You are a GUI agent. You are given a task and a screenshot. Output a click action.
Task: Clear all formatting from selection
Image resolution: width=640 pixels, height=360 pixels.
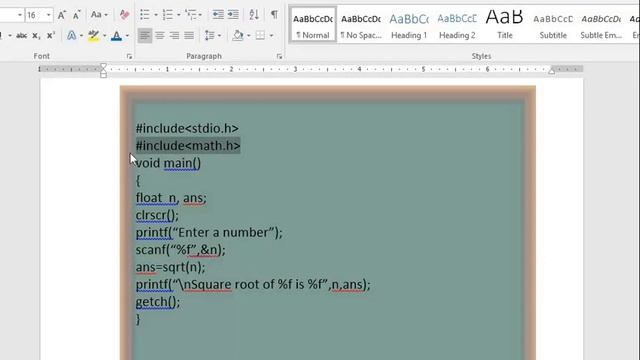point(124,15)
